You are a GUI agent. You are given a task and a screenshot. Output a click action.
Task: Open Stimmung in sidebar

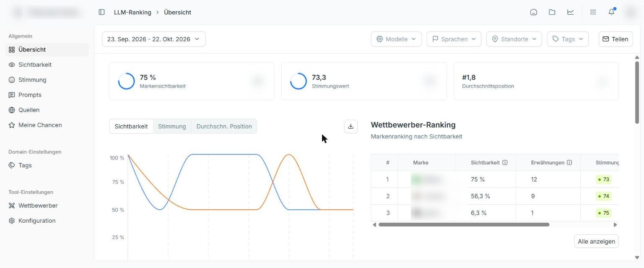[47, 80]
